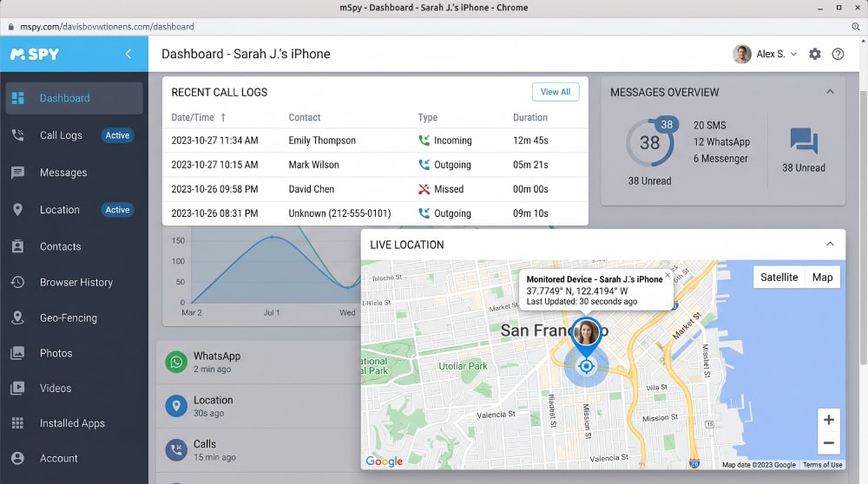The width and height of the screenshot is (868, 484).
Task: Click Sarah J.'s photo map marker
Action: pos(586,335)
